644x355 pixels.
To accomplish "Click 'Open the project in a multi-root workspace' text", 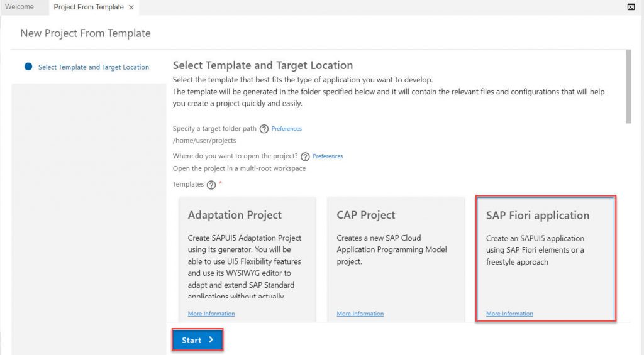I will click(239, 168).
